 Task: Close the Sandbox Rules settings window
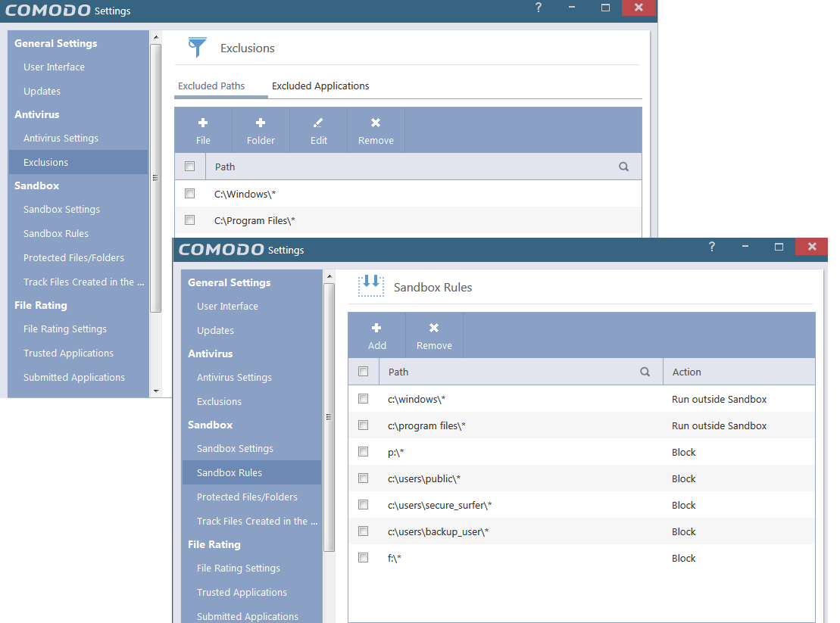click(812, 246)
